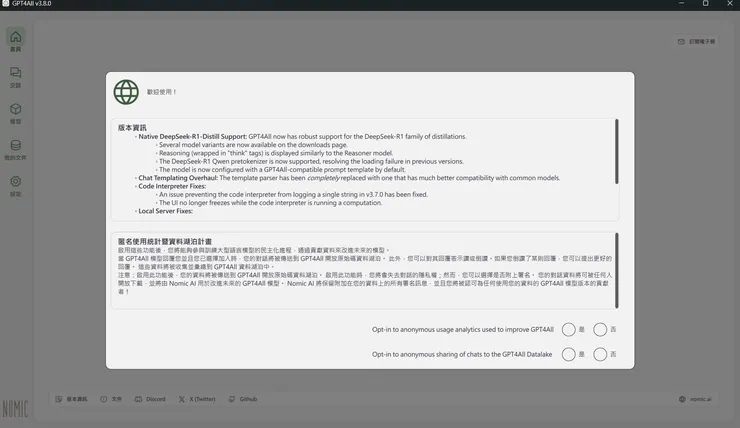Click the globe icon in welcome dialog
The width and height of the screenshot is (740, 428).
126,92
